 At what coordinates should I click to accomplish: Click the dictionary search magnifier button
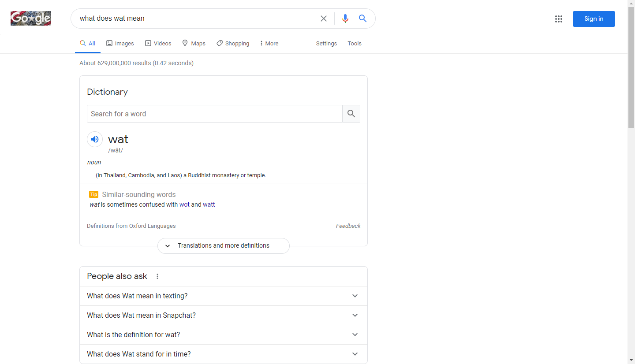[351, 114]
